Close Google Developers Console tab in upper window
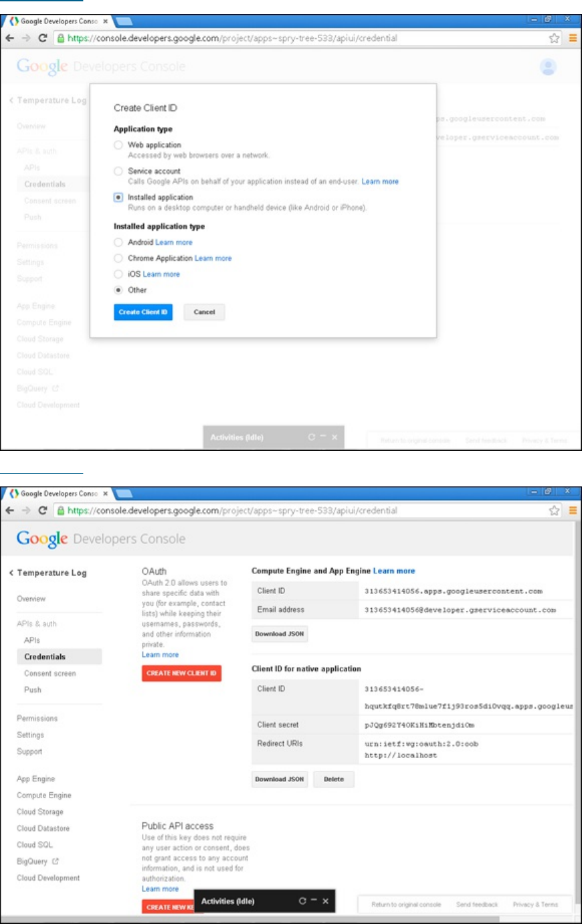Viewport: 582px width, 924px height. click(106, 21)
